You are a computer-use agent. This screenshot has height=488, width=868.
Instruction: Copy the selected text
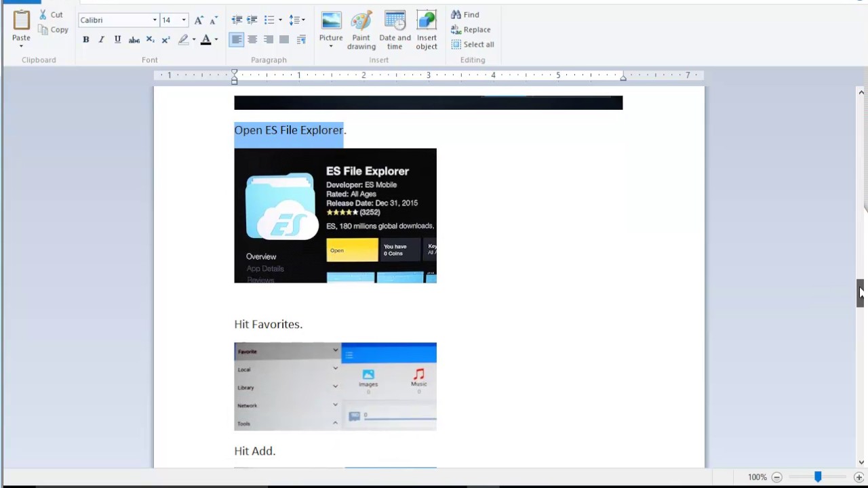click(53, 29)
